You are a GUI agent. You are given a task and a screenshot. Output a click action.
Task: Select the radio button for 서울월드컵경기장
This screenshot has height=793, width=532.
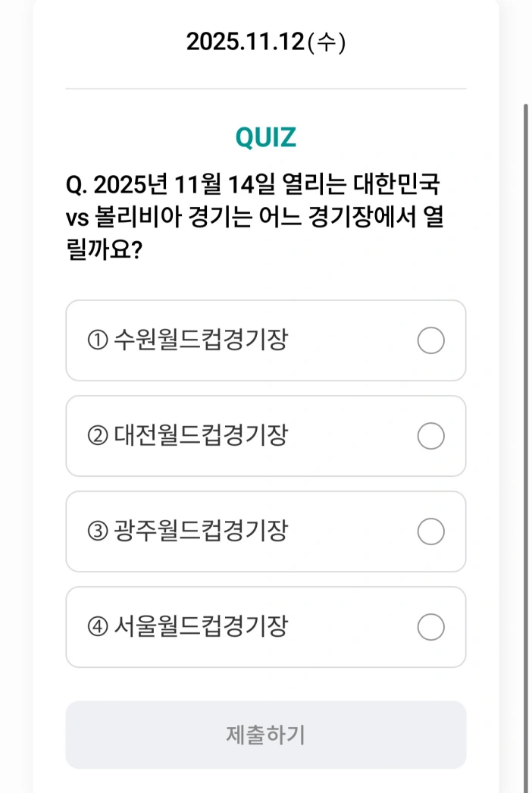[430, 627]
